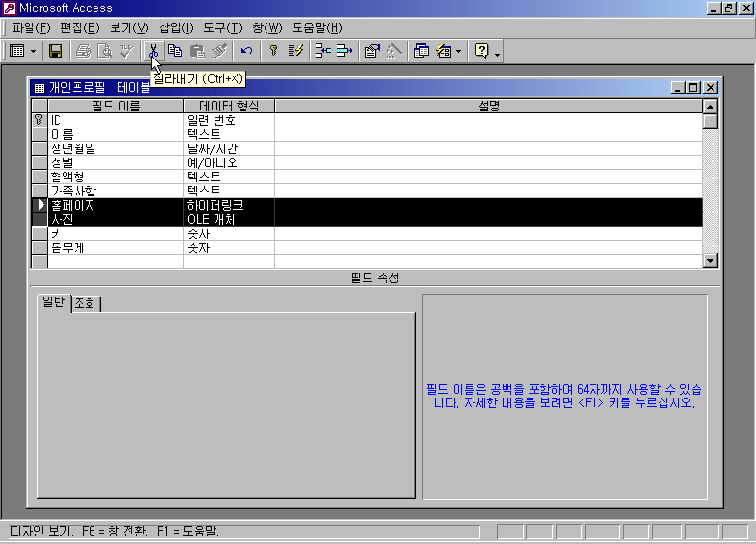Maximize the 개인프로필 table window
Viewport: 756px width, 544px height.
tap(694, 88)
